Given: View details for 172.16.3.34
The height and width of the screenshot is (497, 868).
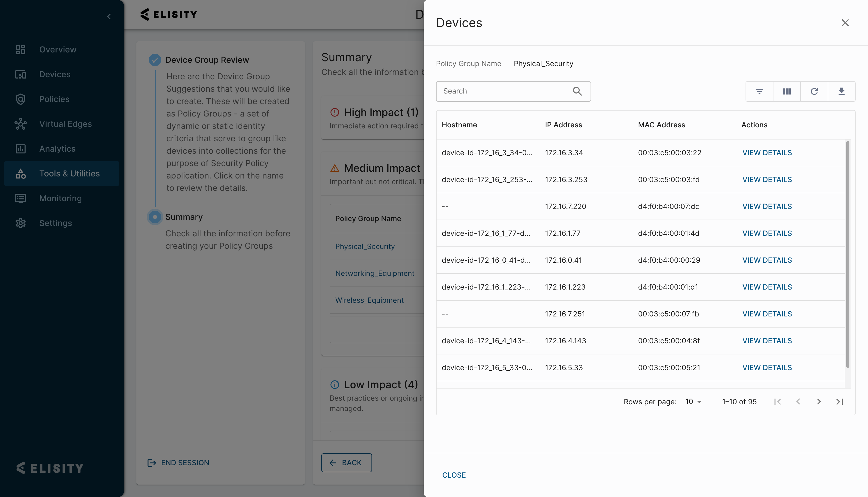Looking at the screenshot, I should pyautogui.click(x=767, y=153).
